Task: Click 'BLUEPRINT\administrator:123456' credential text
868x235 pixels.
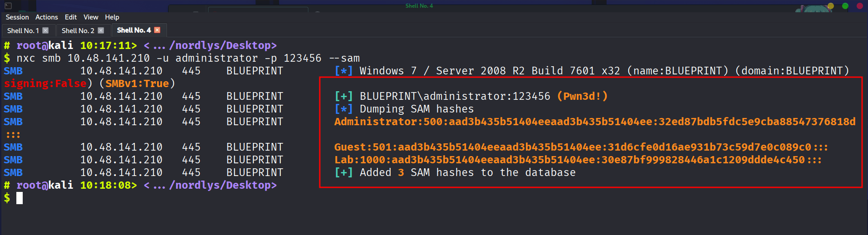Action: click(455, 96)
